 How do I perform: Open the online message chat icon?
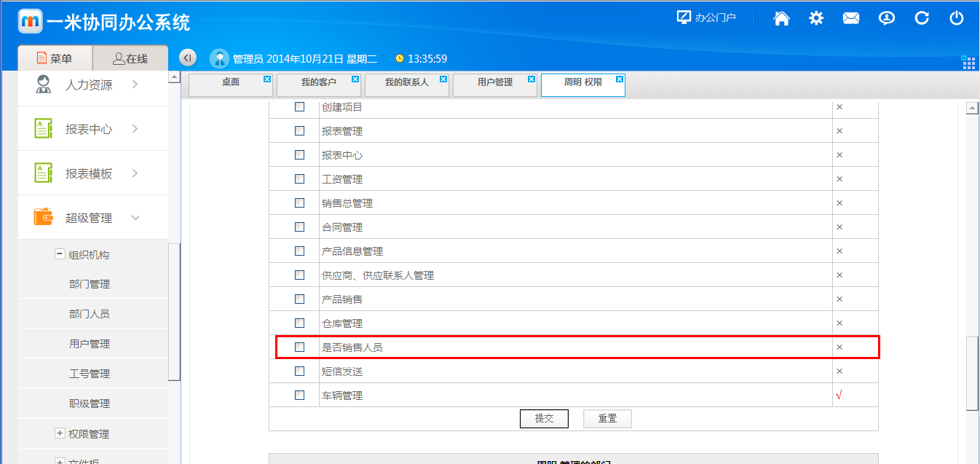click(x=886, y=18)
